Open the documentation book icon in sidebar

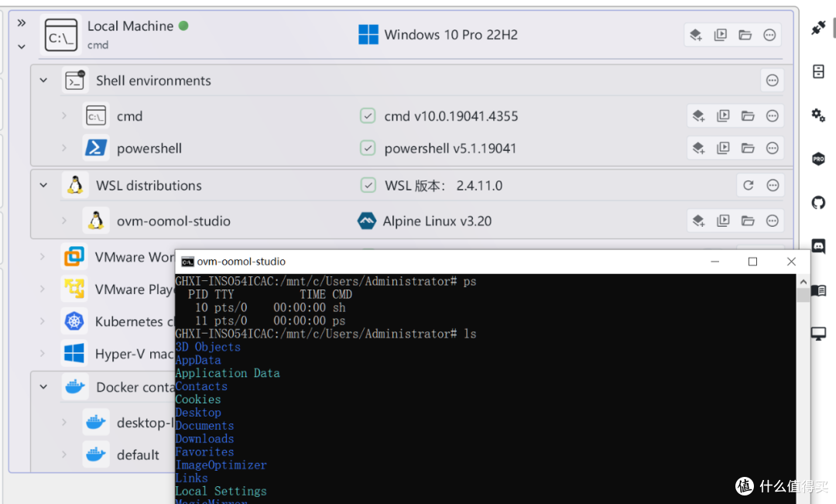click(x=818, y=290)
